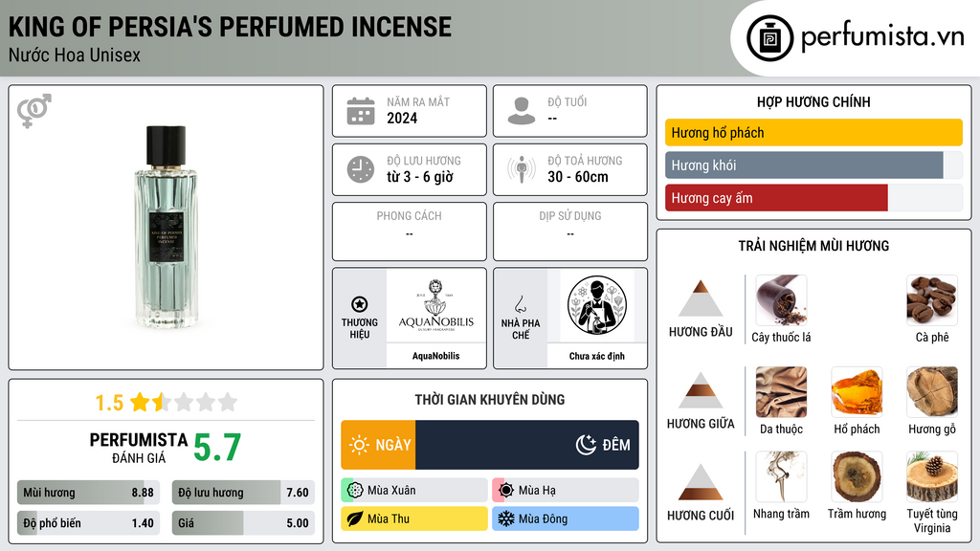Screen dimensions: 980x551
Task: Click the sillage icon beside Độ toả hương
Action: click(522, 169)
